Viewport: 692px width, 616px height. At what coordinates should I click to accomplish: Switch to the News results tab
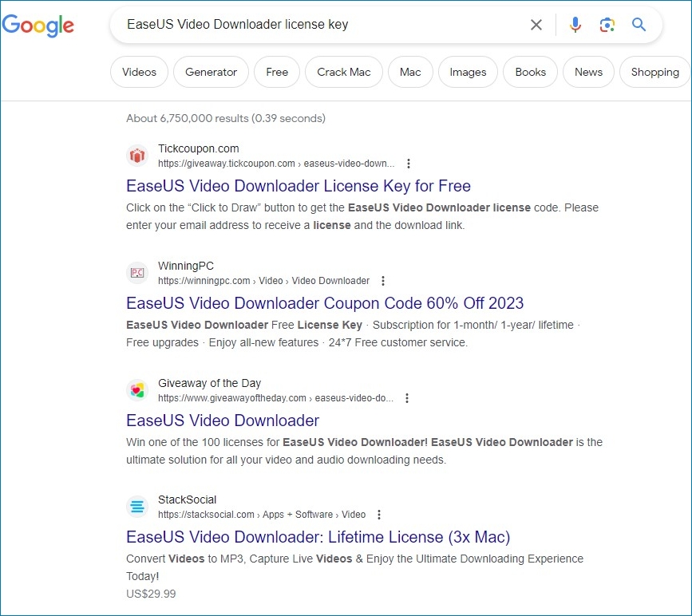coord(588,72)
